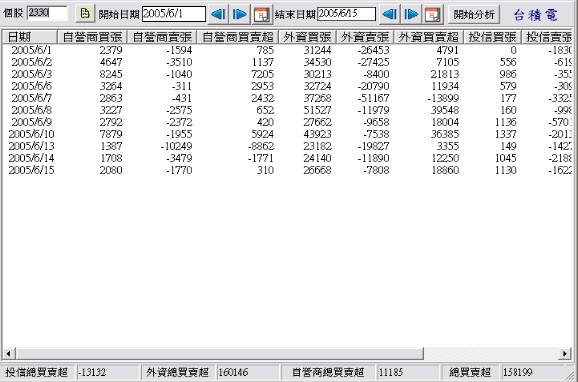Click the 外資賣張 column header
578x382 pixels.
(365, 37)
